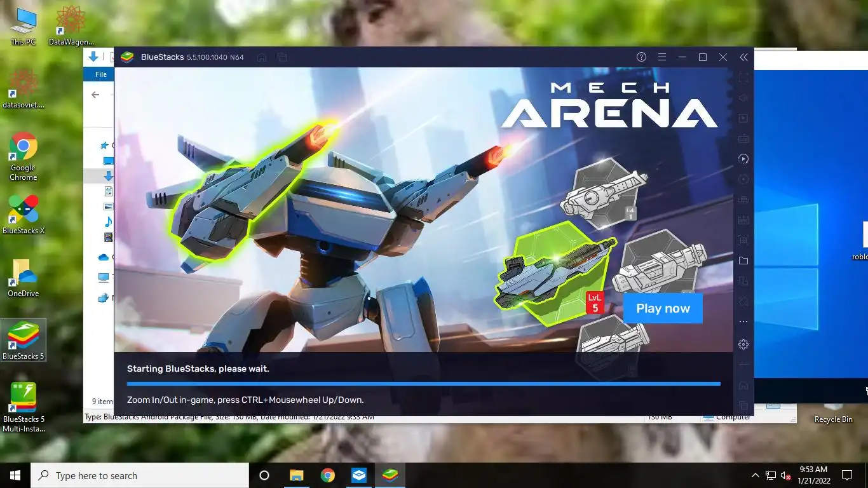Select the OneDrive cloud in the Explorer sidebar
The height and width of the screenshot is (488, 868).
pyautogui.click(x=104, y=257)
